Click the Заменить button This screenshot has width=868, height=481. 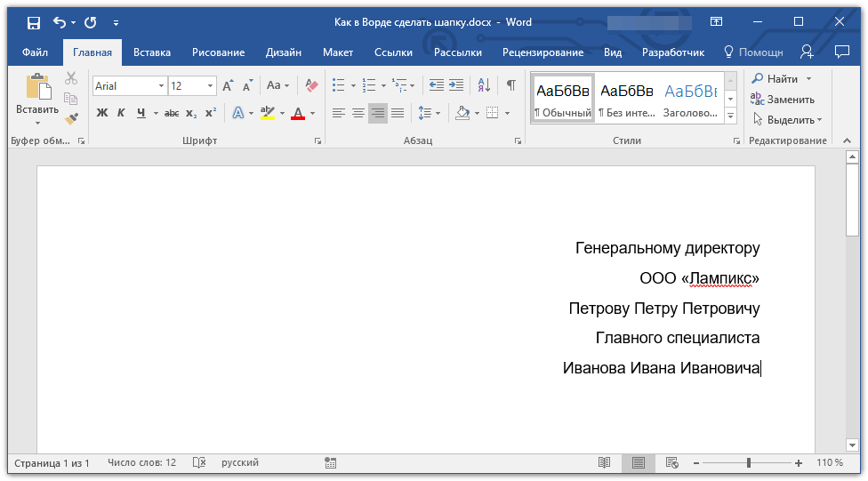[x=783, y=100]
